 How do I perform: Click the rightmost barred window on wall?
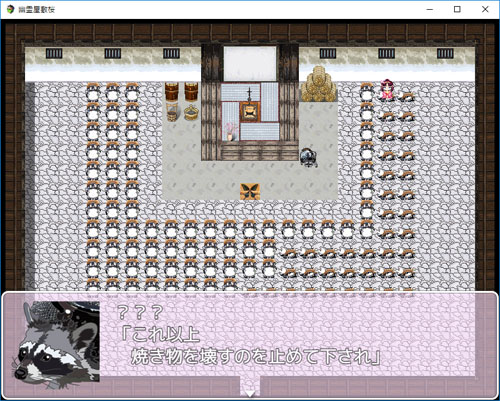pyautogui.click(x=445, y=53)
